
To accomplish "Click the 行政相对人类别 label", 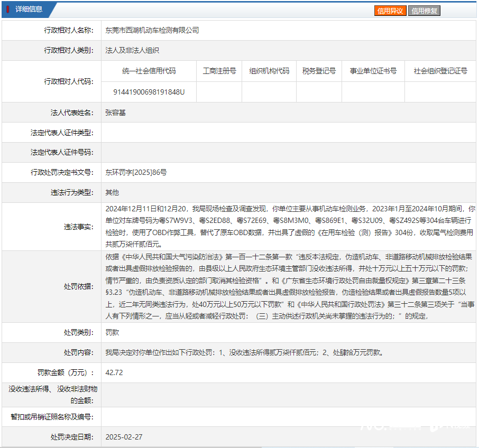I will pos(69,50).
